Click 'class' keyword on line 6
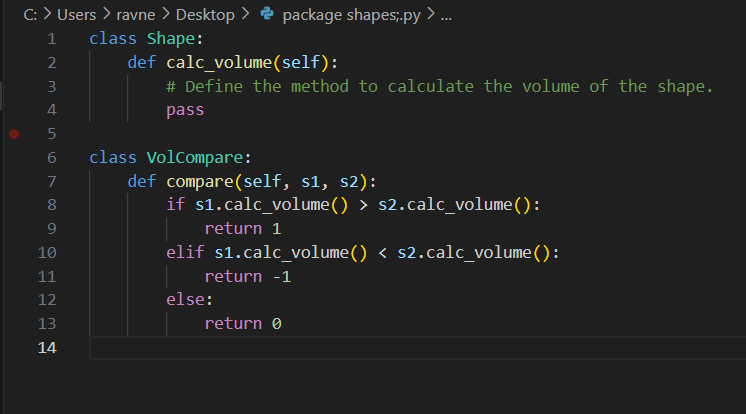 [113, 158]
